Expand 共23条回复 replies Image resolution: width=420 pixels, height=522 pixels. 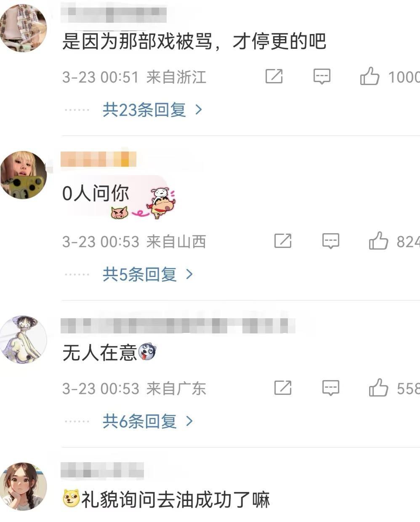tap(153, 110)
